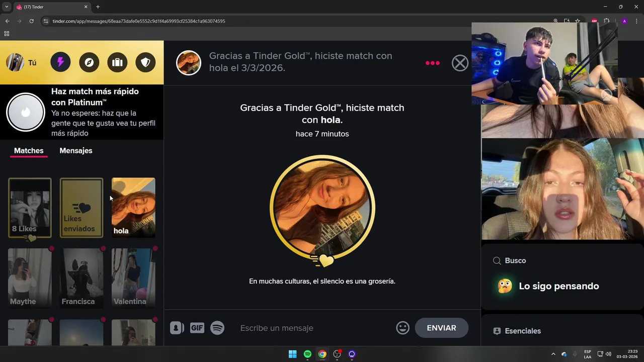The image size is (644, 362).
Task: Open the ABP Adblock Plus extension
Action: click(594, 21)
